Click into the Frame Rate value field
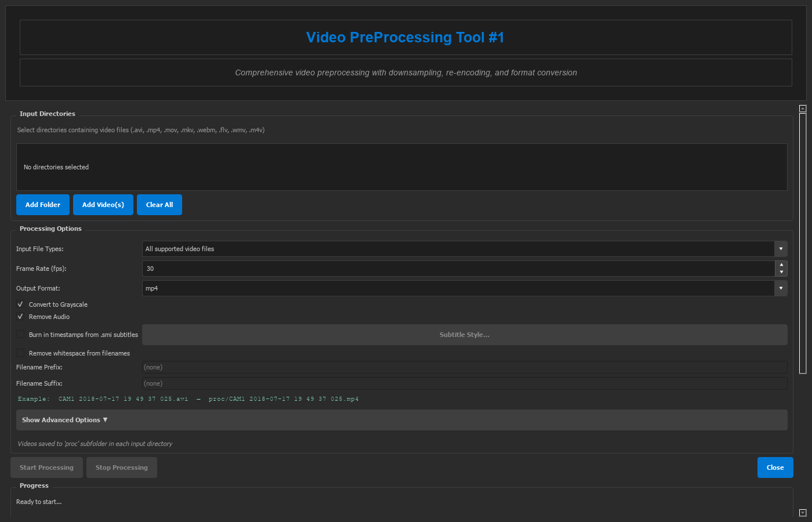812x522 pixels. click(458, 269)
